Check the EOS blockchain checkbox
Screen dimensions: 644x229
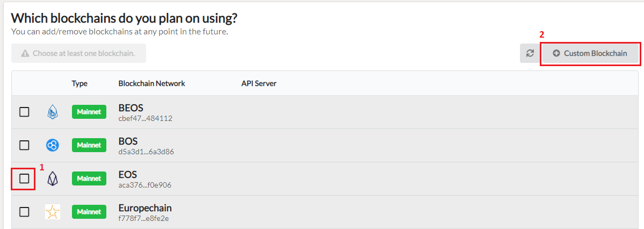24,178
